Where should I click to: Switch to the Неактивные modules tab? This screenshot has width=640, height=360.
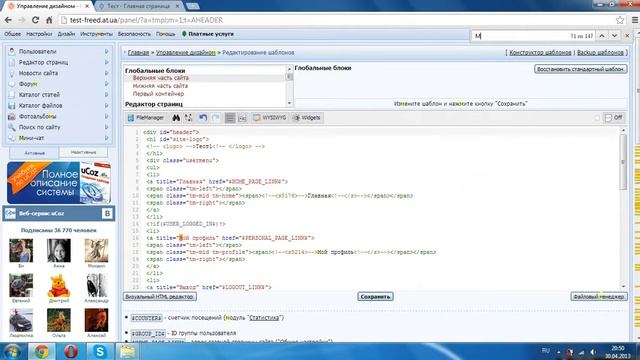click(x=83, y=153)
